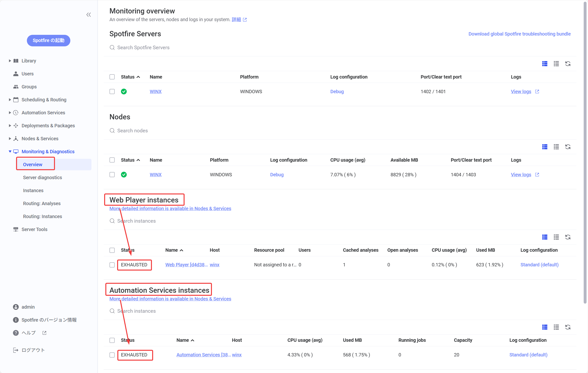
Task: Click the Groups people icon
Action: coord(16,86)
